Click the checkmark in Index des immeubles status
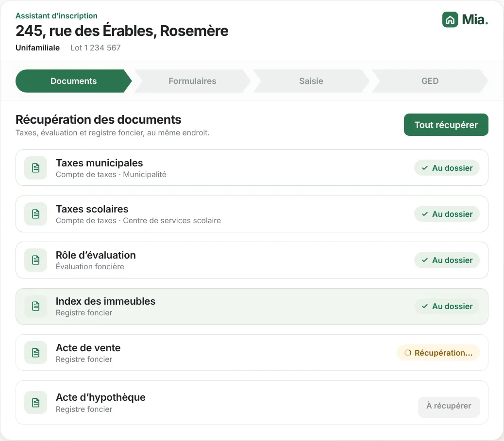The width and height of the screenshot is (504, 441). (x=424, y=306)
